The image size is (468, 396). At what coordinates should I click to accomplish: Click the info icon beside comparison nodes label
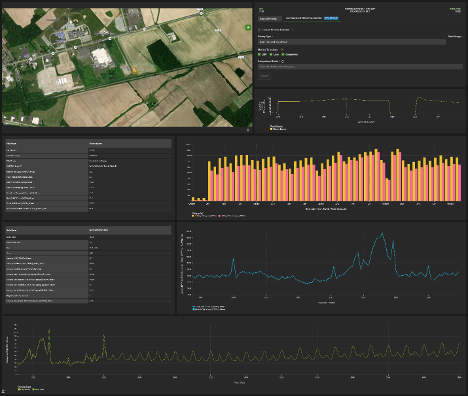[x=282, y=61]
